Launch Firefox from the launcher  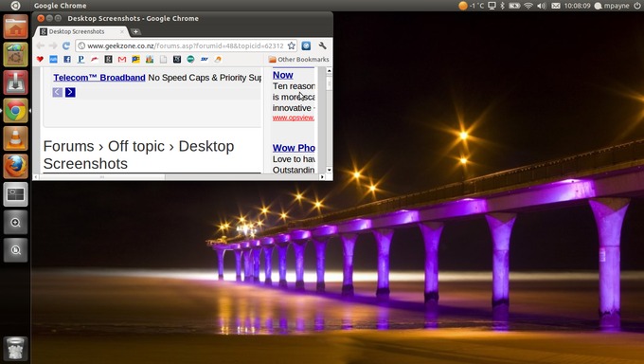(x=15, y=167)
